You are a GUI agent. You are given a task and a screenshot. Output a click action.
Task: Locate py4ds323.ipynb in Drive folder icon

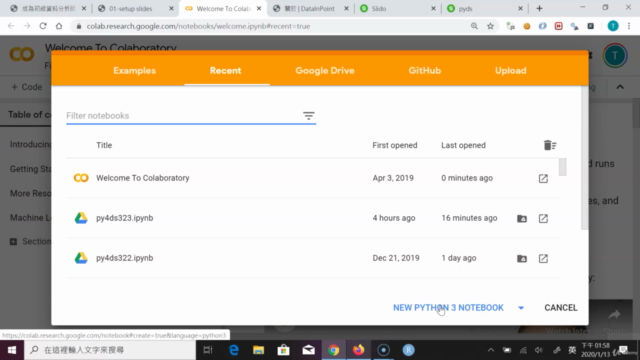[x=522, y=218]
